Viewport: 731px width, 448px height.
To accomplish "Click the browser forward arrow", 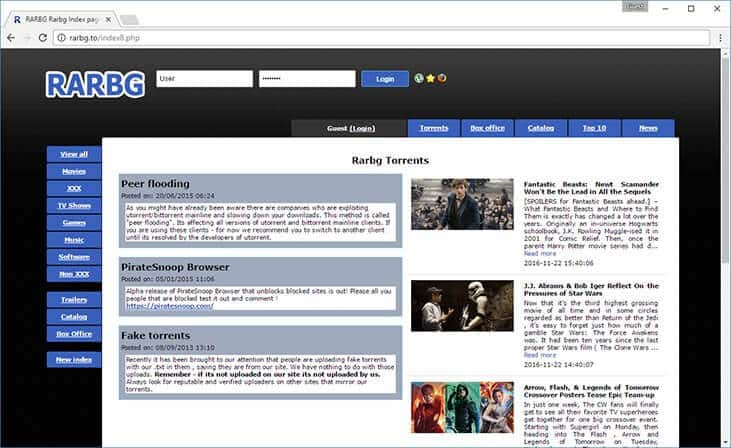I will 27,38.
